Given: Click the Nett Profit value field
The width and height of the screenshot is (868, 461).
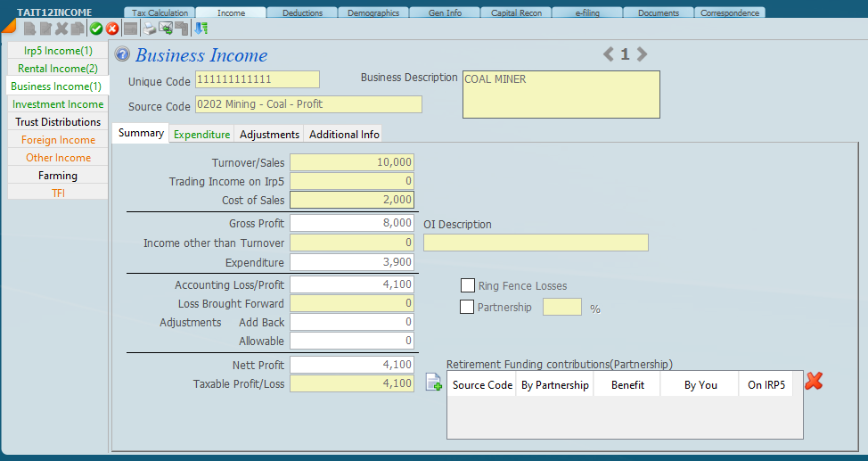Looking at the screenshot, I should coord(352,365).
